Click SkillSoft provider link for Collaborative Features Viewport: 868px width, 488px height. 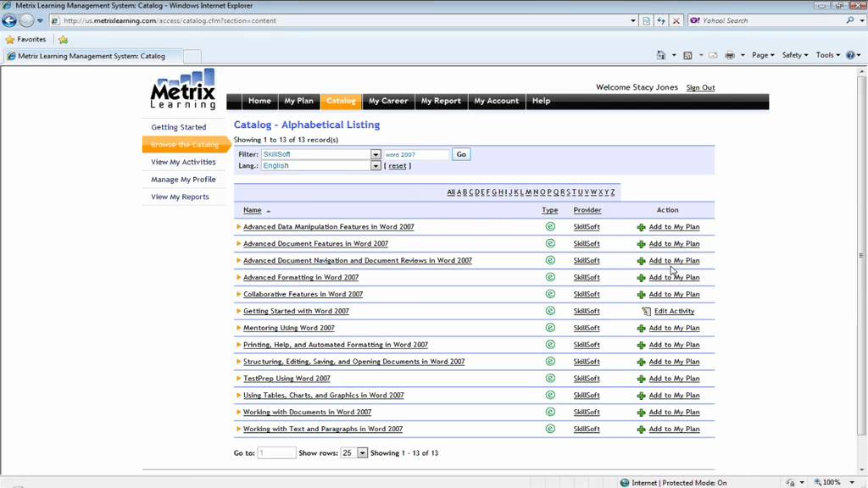click(x=587, y=294)
